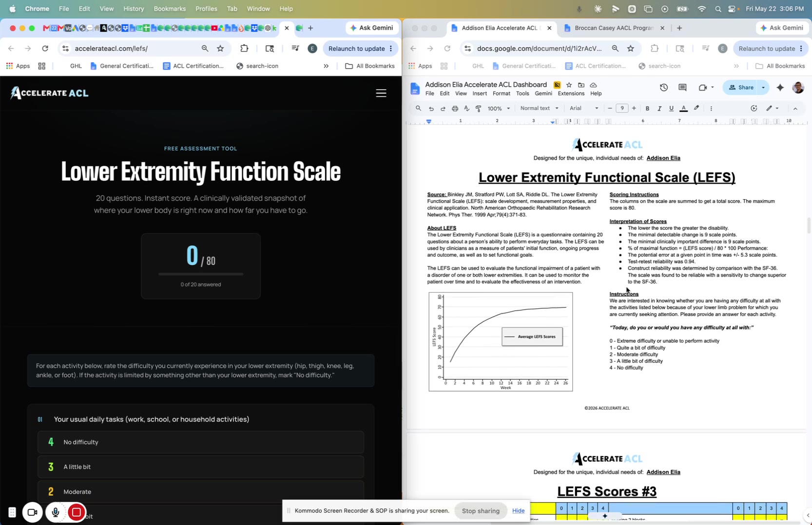
Task: Increase font size with the plus button
Action: tap(634, 109)
